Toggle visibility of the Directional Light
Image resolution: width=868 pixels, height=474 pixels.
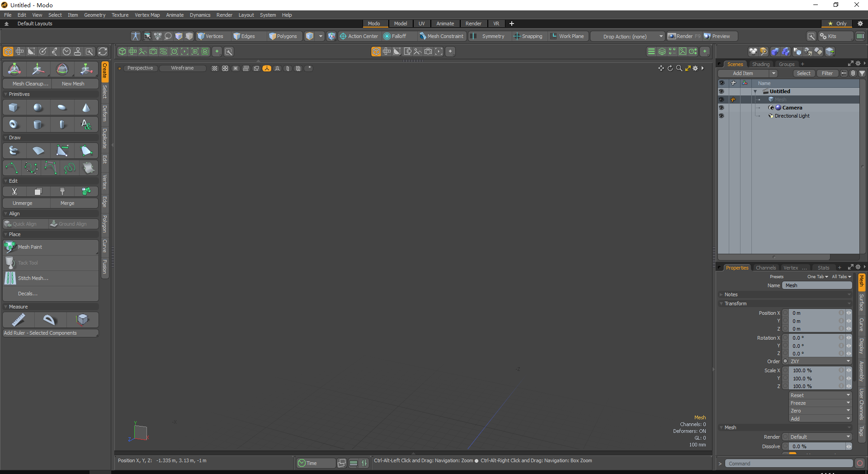721,116
